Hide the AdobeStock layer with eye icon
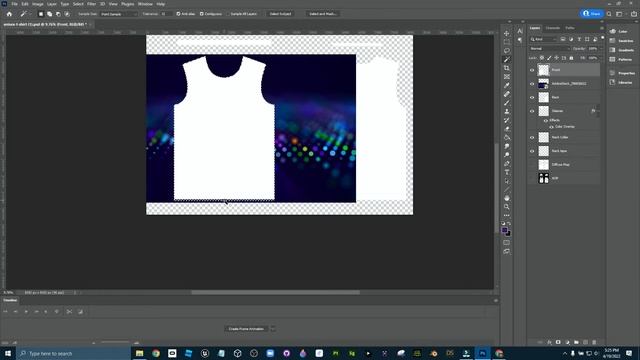Viewport: 640px width, 360px height. (x=532, y=84)
